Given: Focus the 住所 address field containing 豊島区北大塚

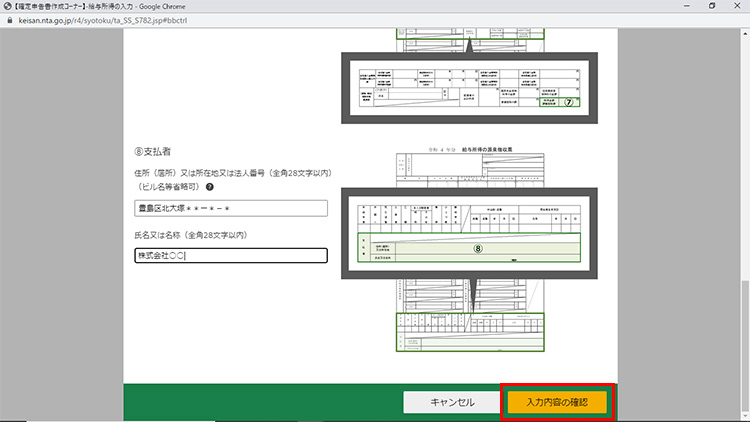Looking at the screenshot, I should [231, 209].
